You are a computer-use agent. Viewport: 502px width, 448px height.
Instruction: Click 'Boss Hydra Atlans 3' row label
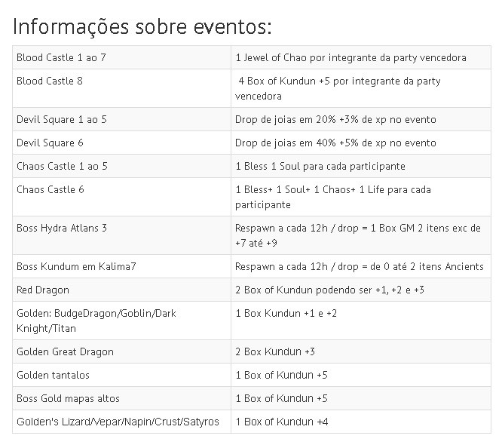121,235
